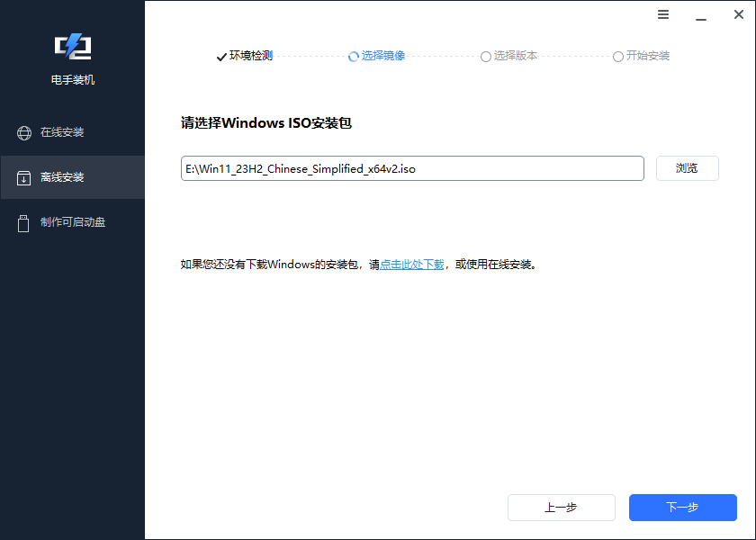Select the 制作可启动盘 USB drive icon
Image resolution: width=756 pixels, height=540 pixels.
pos(23,222)
